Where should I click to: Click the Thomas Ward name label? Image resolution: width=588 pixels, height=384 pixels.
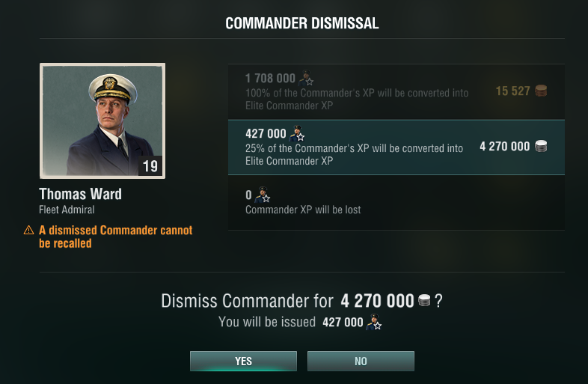tap(81, 195)
